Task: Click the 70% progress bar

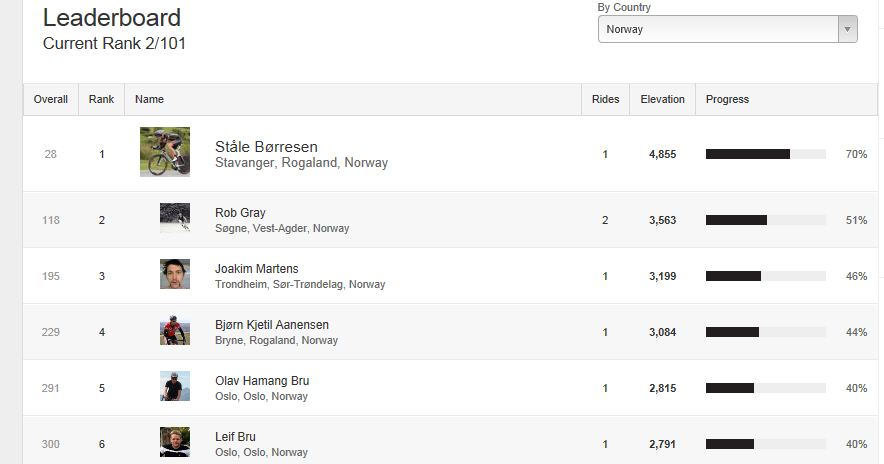Action: 766,154
